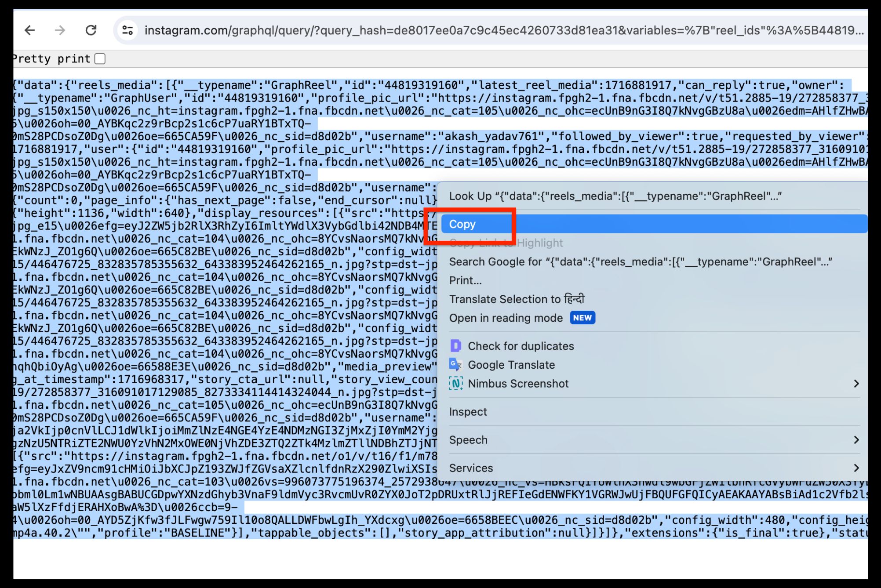Viewport: 881px width, 588px height.
Task: Choose Search Google for selection
Action: [654, 262]
